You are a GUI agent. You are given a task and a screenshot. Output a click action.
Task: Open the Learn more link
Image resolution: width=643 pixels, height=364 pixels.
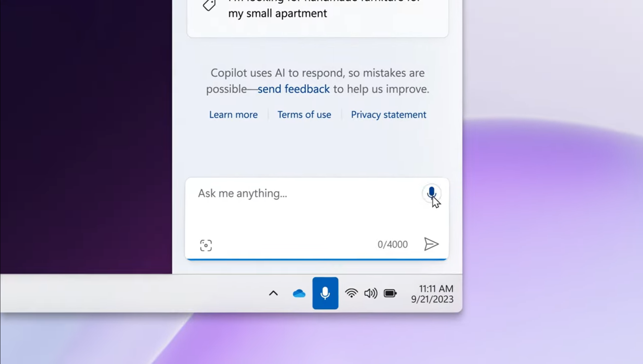pyautogui.click(x=233, y=115)
